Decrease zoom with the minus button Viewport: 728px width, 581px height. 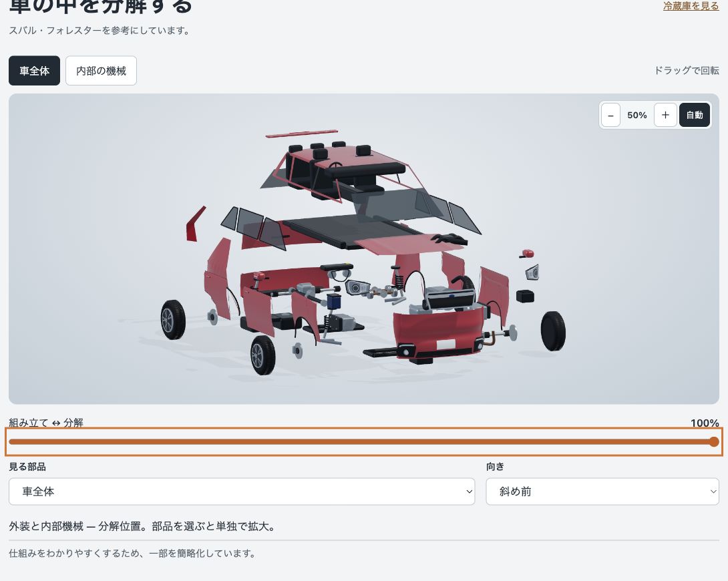(610, 115)
